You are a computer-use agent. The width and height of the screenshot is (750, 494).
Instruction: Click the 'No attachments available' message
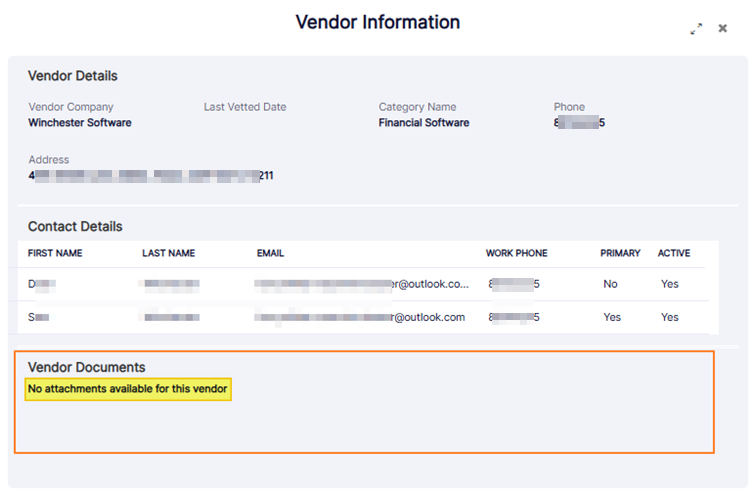coord(128,389)
